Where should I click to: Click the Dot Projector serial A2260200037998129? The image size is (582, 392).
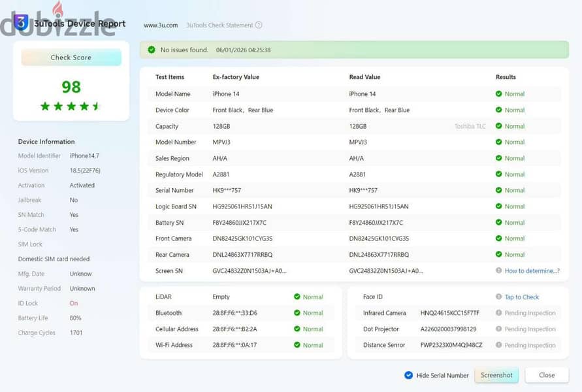(448, 329)
